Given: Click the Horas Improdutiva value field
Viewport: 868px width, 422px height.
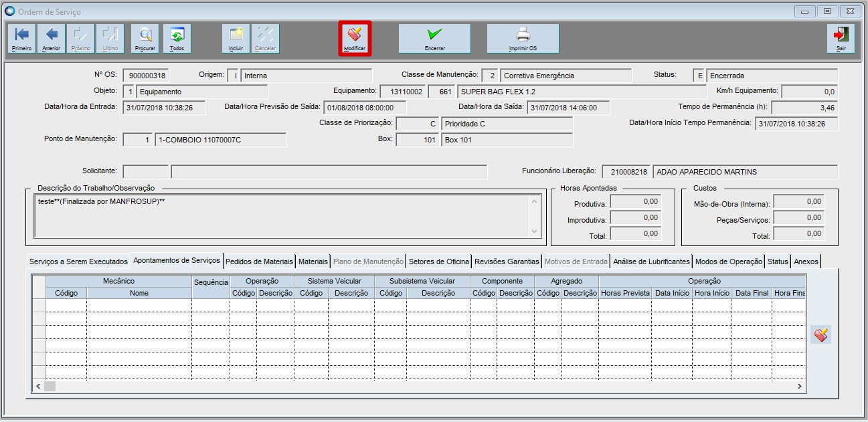Looking at the screenshot, I should (634, 218).
